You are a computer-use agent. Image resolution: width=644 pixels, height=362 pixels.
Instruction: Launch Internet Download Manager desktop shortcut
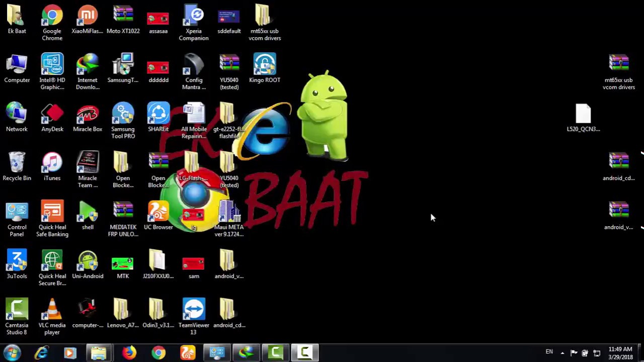88,72
